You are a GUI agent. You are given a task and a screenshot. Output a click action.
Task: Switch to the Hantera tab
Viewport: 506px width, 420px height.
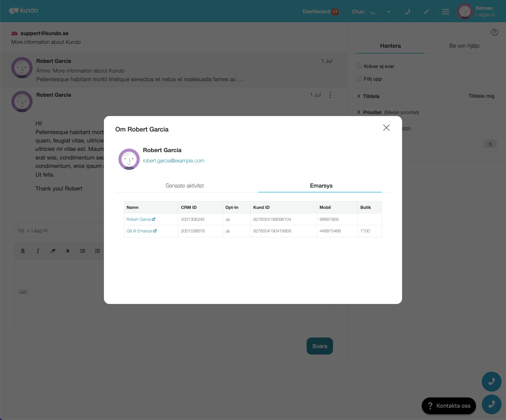click(390, 46)
